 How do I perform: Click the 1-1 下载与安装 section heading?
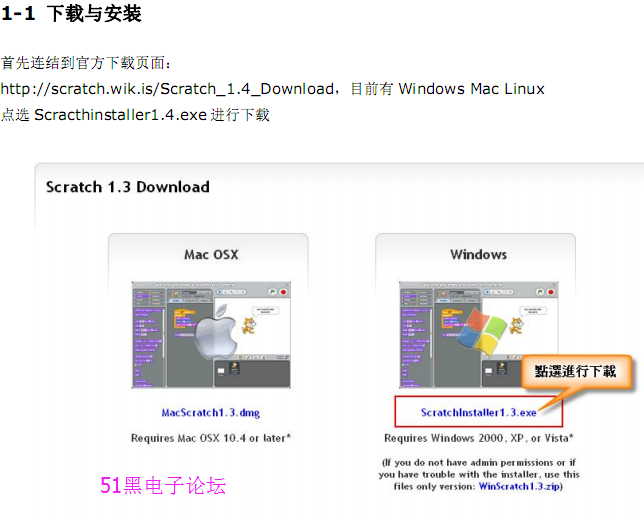[71, 14]
